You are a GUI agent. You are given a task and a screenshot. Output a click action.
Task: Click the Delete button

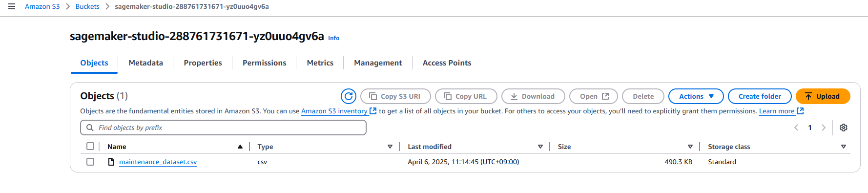[x=643, y=96]
